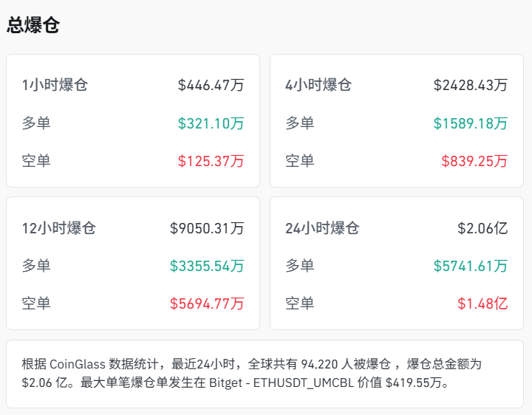Click the red short value $1.48亿

tap(482, 303)
